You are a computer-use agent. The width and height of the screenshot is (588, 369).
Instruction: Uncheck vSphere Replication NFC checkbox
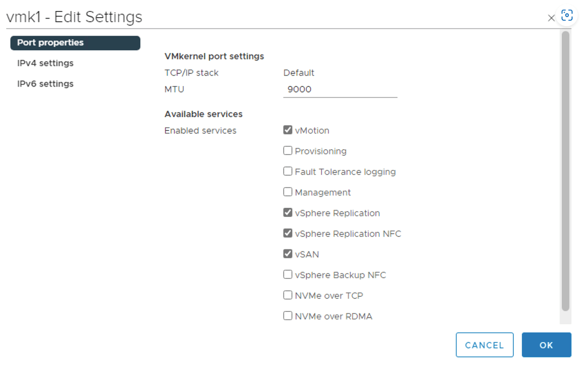click(288, 234)
